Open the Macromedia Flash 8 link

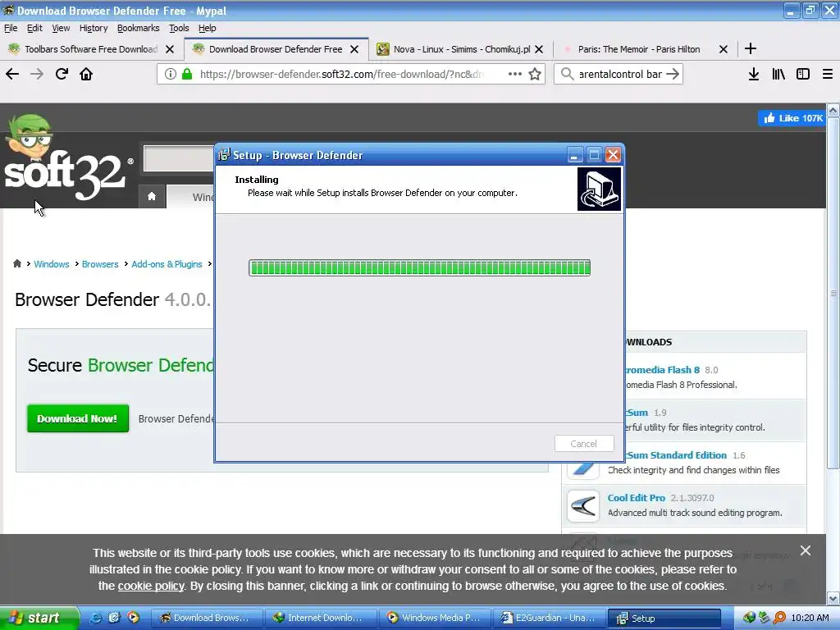tap(663, 370)
